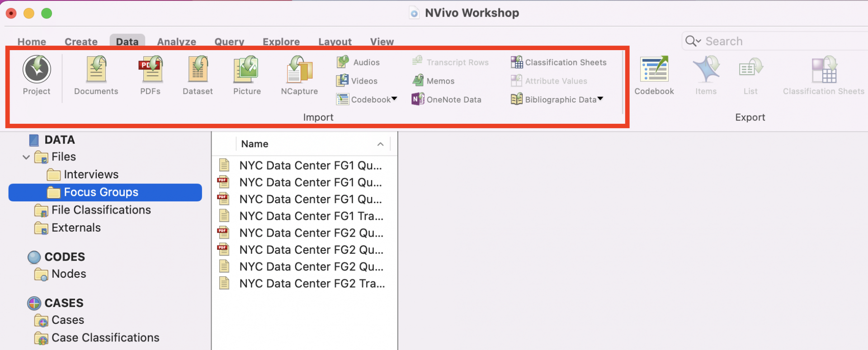868x350 pixels.
Task: Switch to the Explore tab
Action: tap(281, 42)
